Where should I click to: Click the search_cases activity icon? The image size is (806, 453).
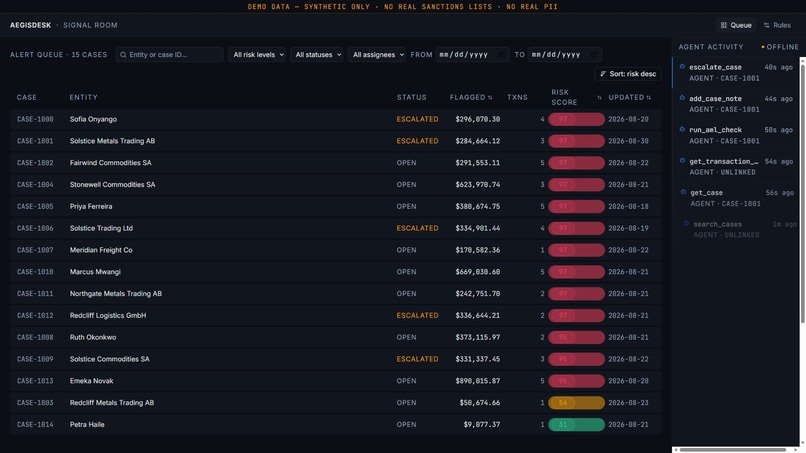686,223
